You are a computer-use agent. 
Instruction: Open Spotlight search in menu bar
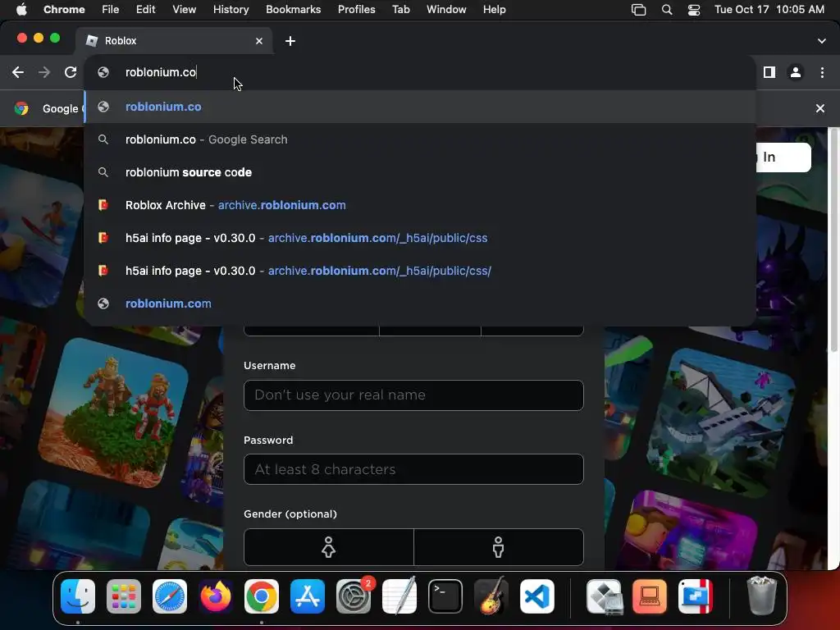[666, 10]
